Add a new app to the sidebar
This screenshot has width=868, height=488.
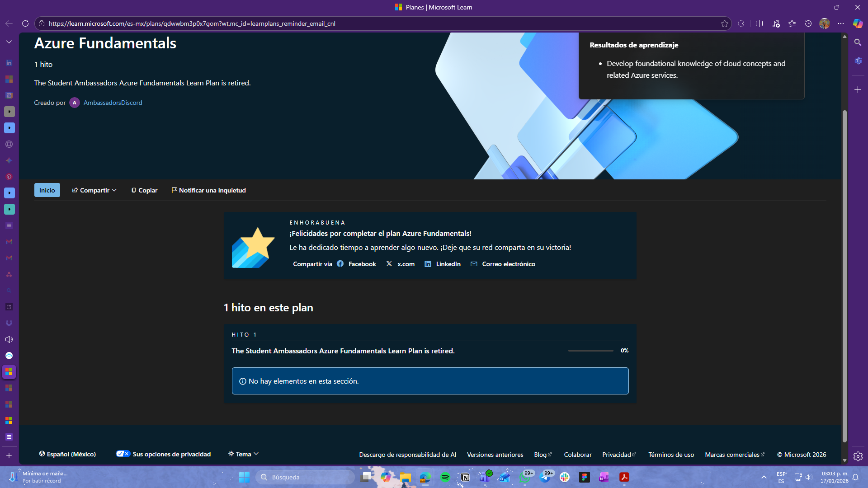pos(858,90)
